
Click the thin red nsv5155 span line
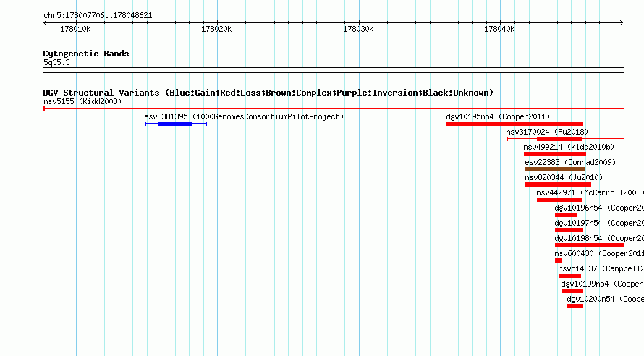(x=334, y=109)
